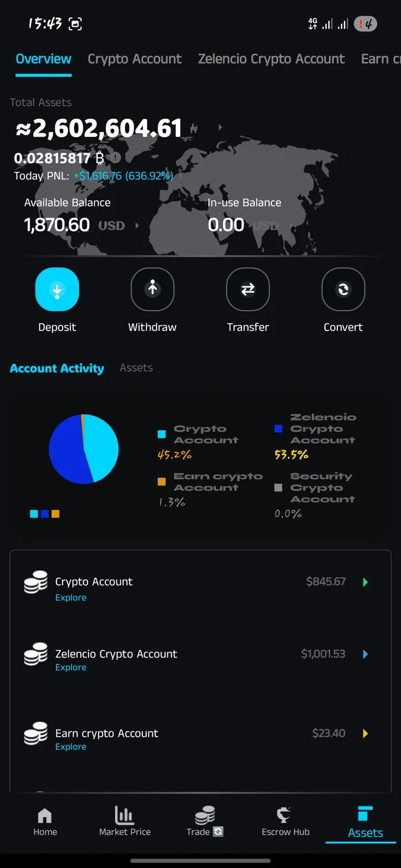The width and height of the screenshot is (401, 868).
Task: Tap cyan swatch for Crypto Account legend
Action: pos(162,435)
